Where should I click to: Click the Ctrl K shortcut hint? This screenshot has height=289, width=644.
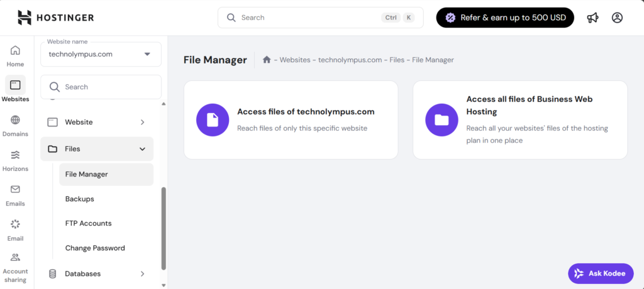pos(397,18)
